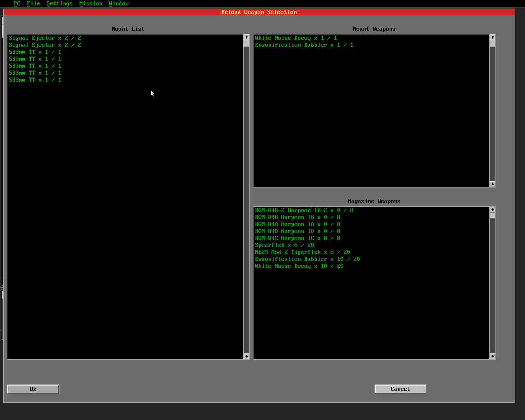Confirm selection with the Ok button
The height and width of the screenshot is (420, 525).
(33, 389)
